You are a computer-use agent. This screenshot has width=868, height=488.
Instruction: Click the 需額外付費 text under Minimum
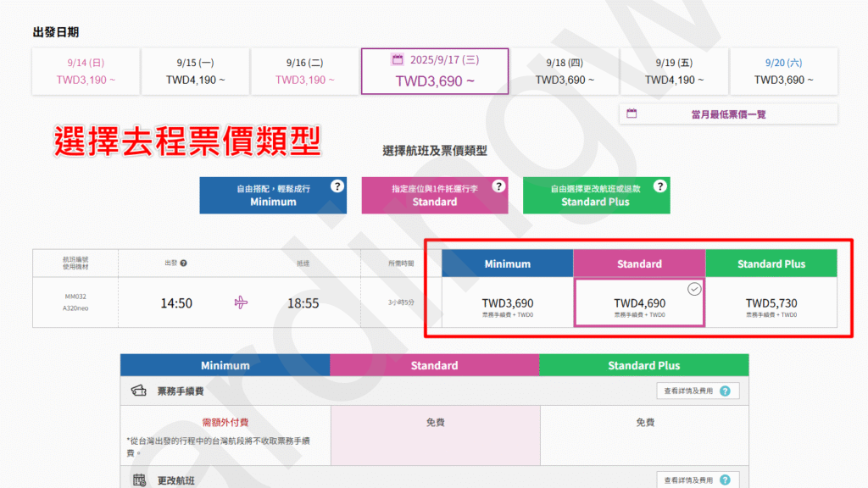[225, 422]
